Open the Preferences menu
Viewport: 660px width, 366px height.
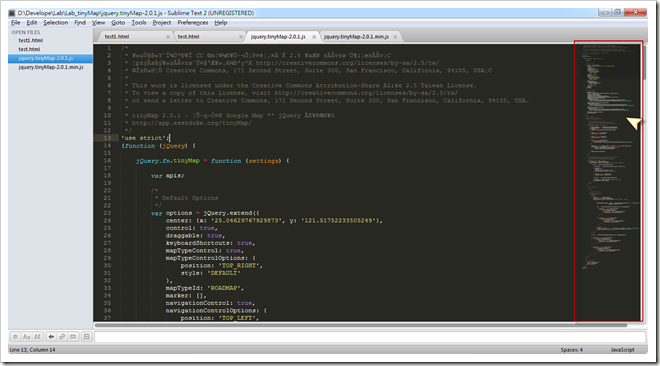tap(192, 23)
